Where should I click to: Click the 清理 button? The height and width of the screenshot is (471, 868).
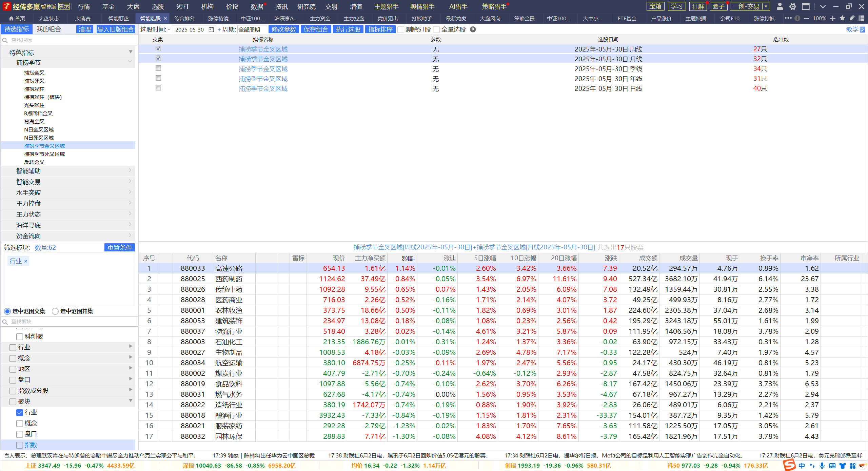[x=85, y=29]
